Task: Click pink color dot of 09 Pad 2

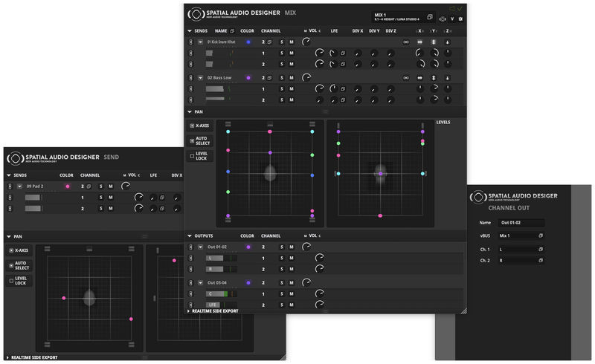Action: (x=68, y=186)
